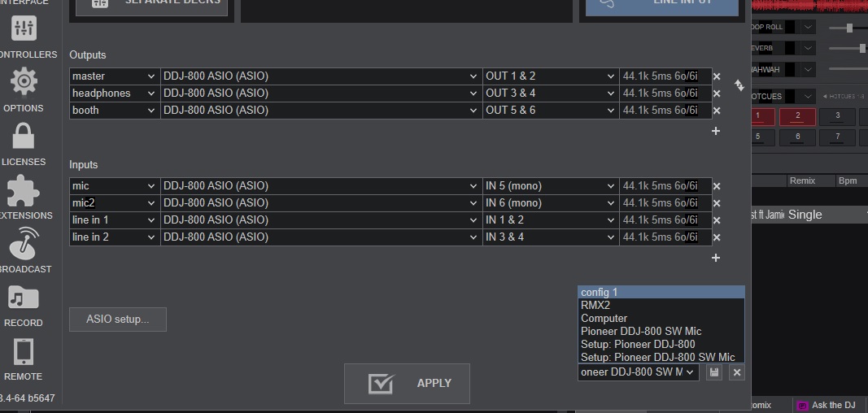Trigger hotcue pad 2
The height and width of the screenshot is (413, 868).
798,116
